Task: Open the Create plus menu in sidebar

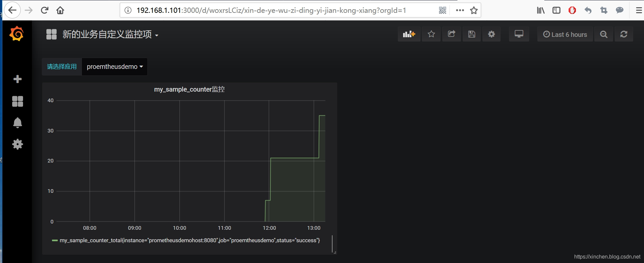Action: (17, 79)
